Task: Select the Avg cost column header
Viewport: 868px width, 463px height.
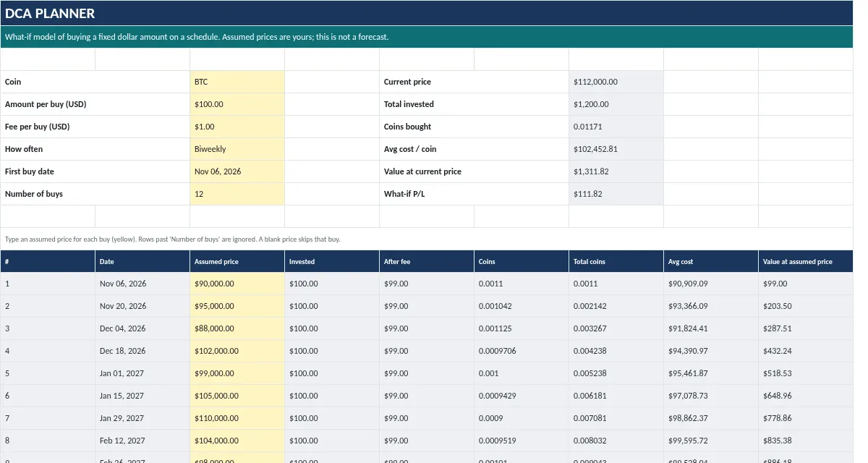Action: click(x=711, y=261)
